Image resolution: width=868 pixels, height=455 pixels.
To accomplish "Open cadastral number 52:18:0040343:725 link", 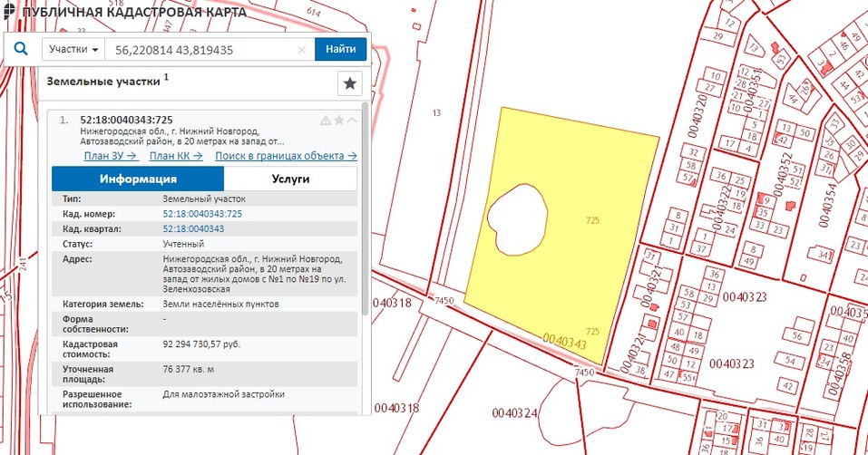I will click(x=202, y=213).
